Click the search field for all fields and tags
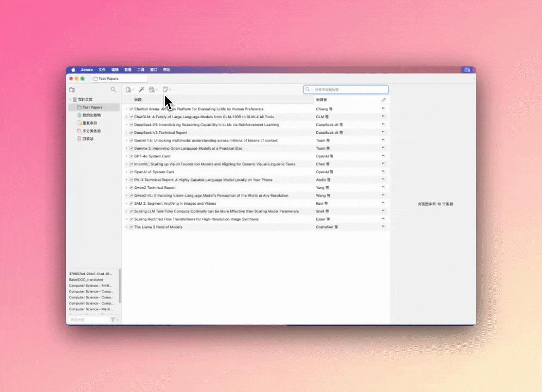The image size is (542, 392). click(x=346, y=89)
